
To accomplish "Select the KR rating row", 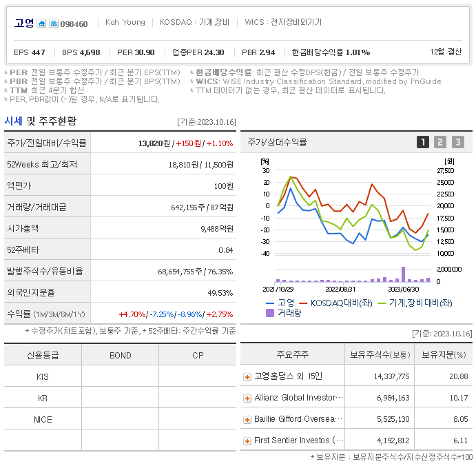I will pyautogui.click(x=121, y=398).
